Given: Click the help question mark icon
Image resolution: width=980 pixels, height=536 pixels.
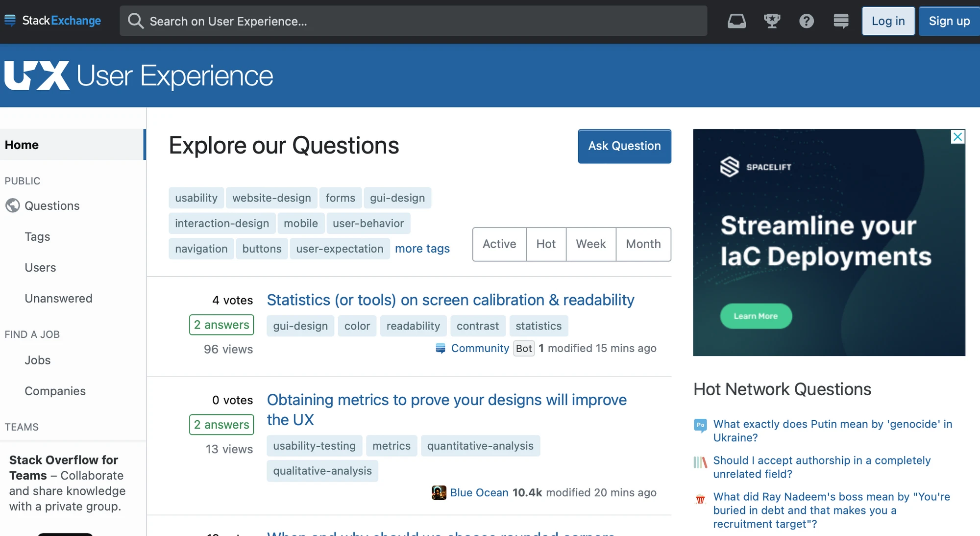Looking at the screenshot, I should point(806,21).
